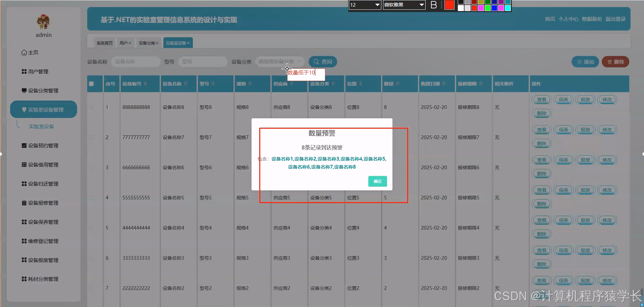Click the admin avatar image
Image resolution: width=644 pixels, height=307 pixels.
43,22
